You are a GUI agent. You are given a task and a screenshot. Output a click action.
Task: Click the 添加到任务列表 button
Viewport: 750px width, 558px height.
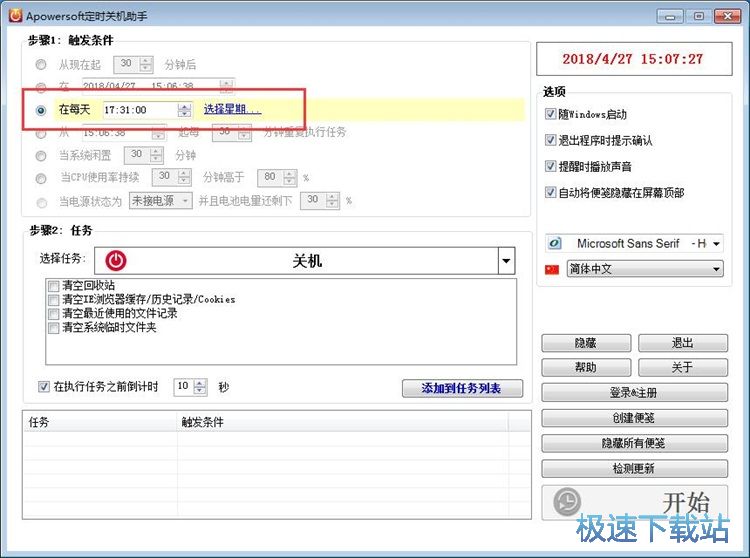[x=462, y=388]
